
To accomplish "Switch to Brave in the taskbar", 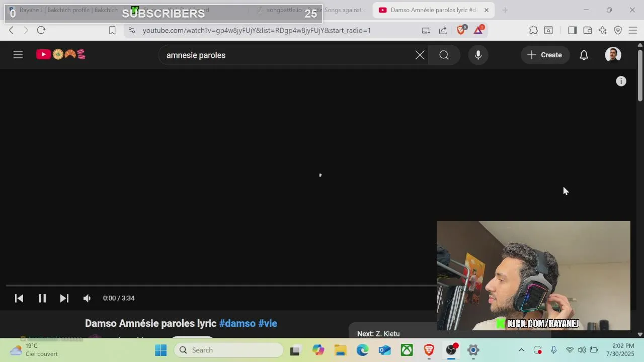I will [429, 350].
